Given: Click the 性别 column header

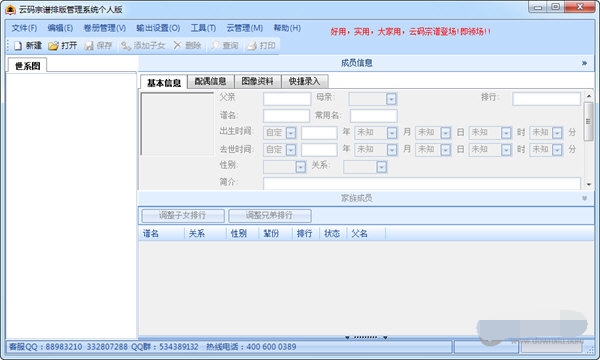Looking at the screenshot, I should pyautogui.click(x=243, y=233).
